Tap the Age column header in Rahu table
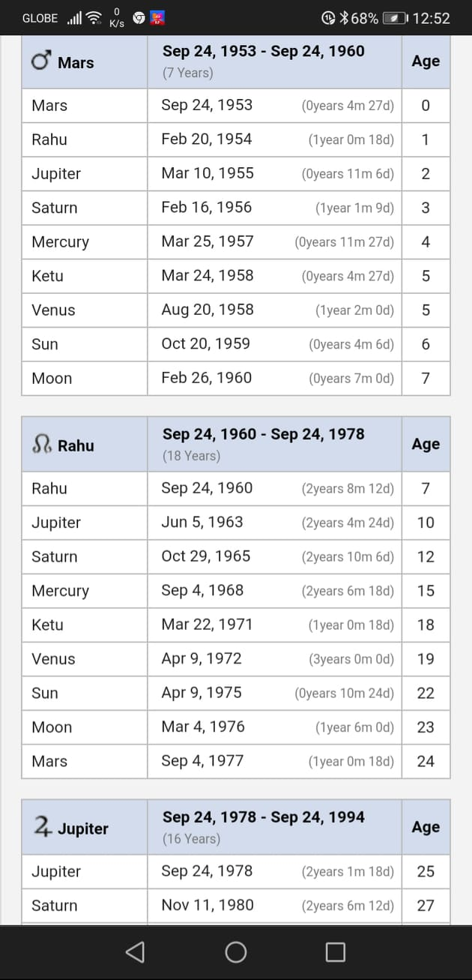This screenshot has width=472, height=980. click(426, 444)
